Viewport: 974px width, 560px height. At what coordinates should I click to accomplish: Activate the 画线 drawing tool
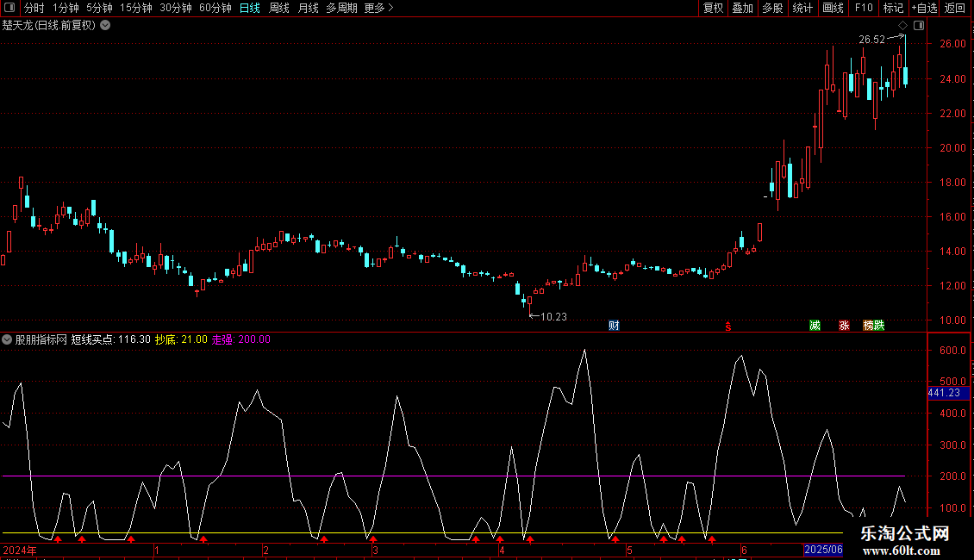pos(833,8)
